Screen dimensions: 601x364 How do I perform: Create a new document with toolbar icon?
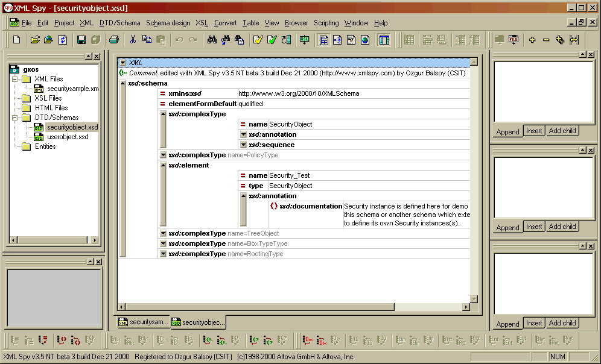[16, 40]
